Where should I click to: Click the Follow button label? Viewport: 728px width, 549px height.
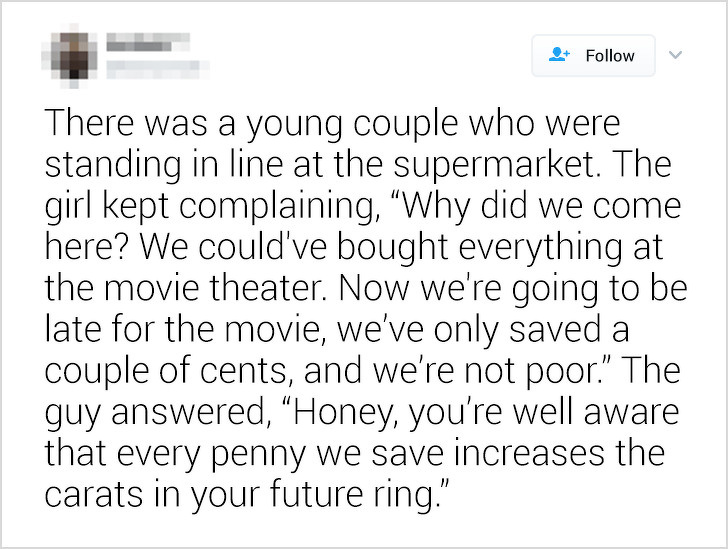pyautogui.click(x=610, y=56)
